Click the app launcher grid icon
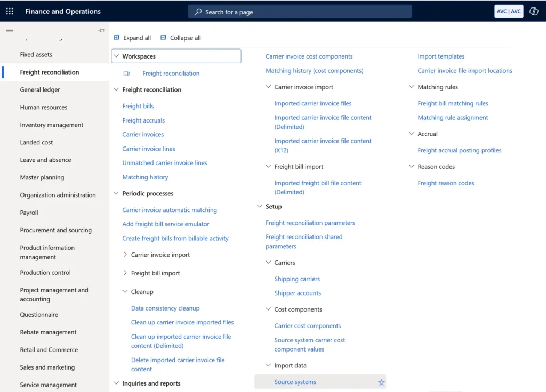The width and height of the screenshot is (546, 392). (x=9, y=11)
